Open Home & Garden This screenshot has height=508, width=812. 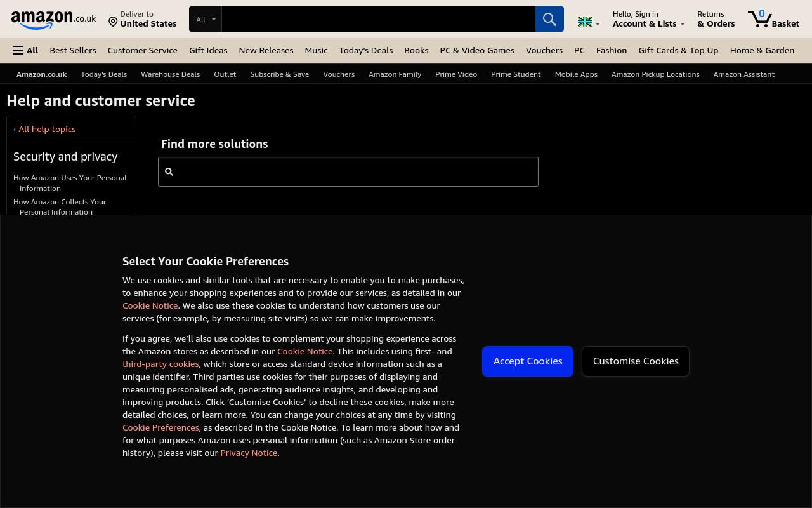click(x=762, y=50)
